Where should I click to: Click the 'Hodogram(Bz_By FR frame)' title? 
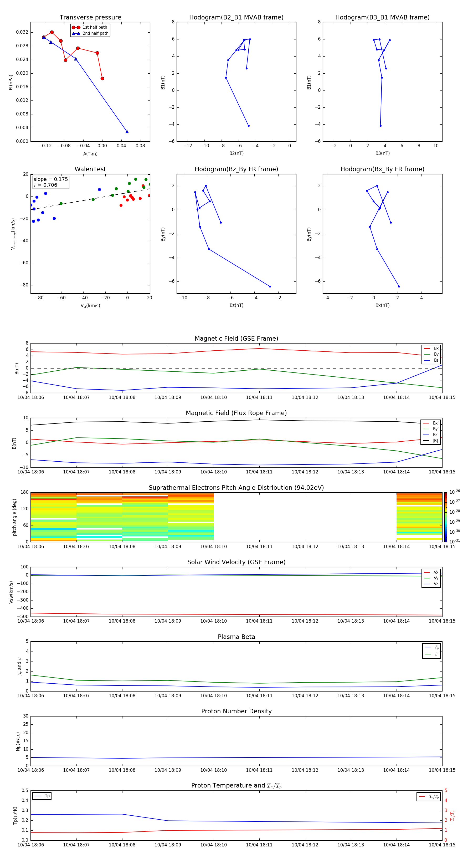point(236,169)
